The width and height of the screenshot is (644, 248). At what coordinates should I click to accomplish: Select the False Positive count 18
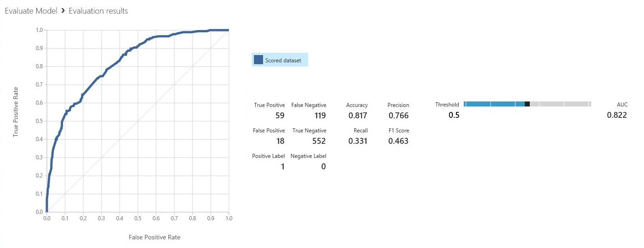tap(280, 141)
